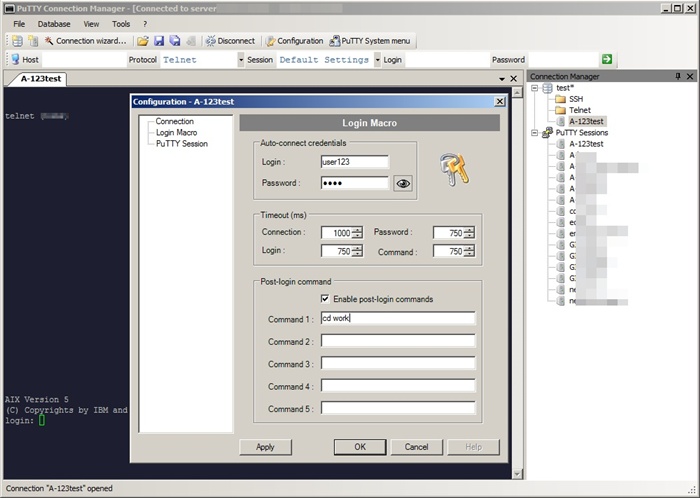Close the A-123test tab with X

[513, 79]
